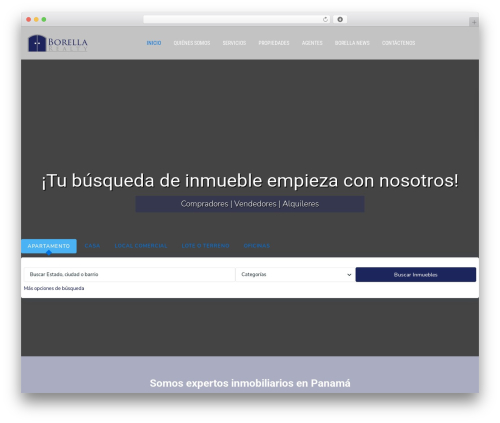Open the Agentes menu item
This screenshot has width=500, height=423.
tap(312, 43)
